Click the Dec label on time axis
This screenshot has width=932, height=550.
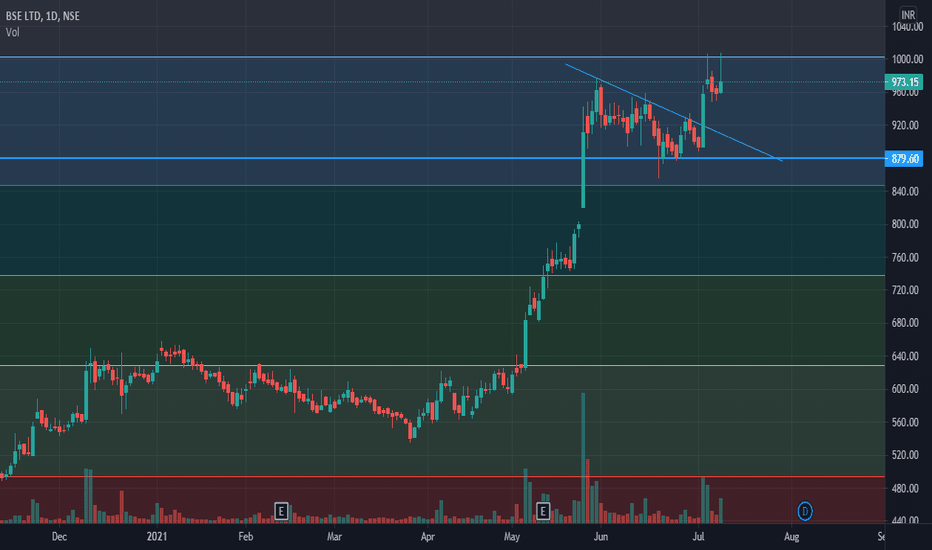59,537
